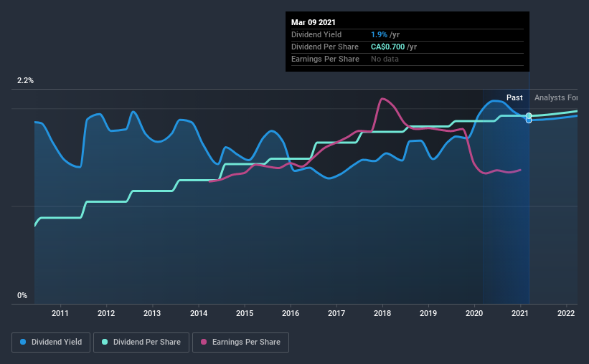589x364 pixels.
Task: Select the 2021 axis label
Action: pyautogui.click(x=520, y=313)
